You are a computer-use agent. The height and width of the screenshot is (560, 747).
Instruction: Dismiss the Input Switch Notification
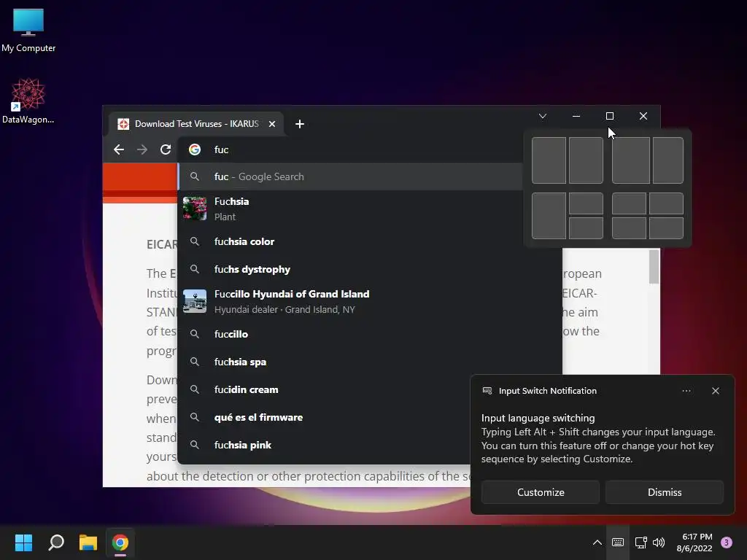(x=665, y=492)
